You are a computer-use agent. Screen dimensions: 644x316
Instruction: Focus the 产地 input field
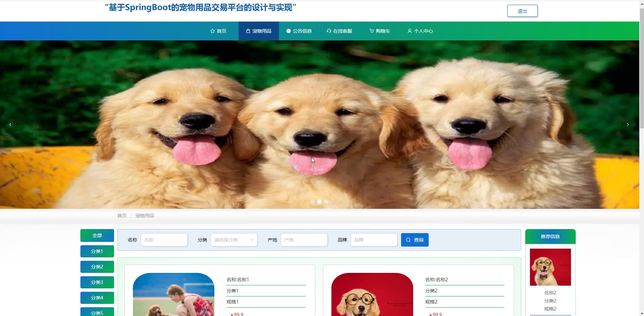click(x=304, y=240)
